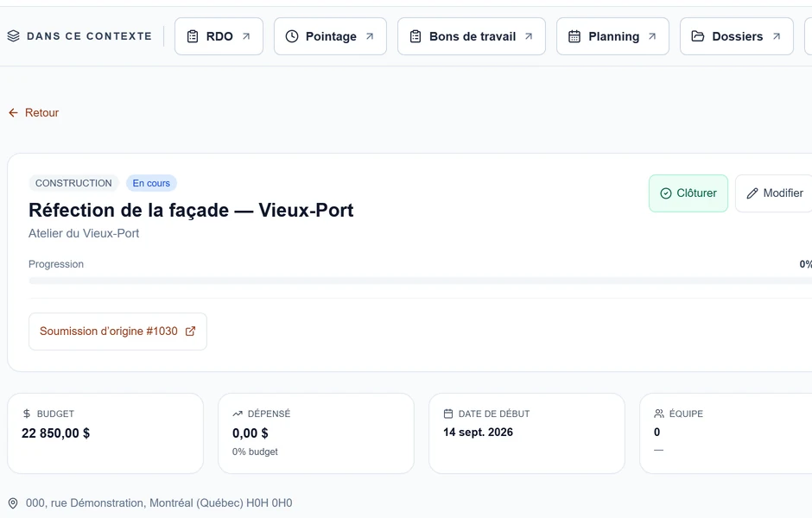Click the external arrow beside Pointage
Screen dimensions: 812x518
370,36
